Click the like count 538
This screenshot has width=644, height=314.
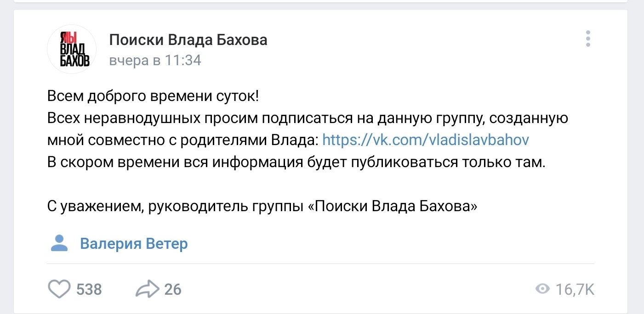pyautogui.click(x=89, y=290)
